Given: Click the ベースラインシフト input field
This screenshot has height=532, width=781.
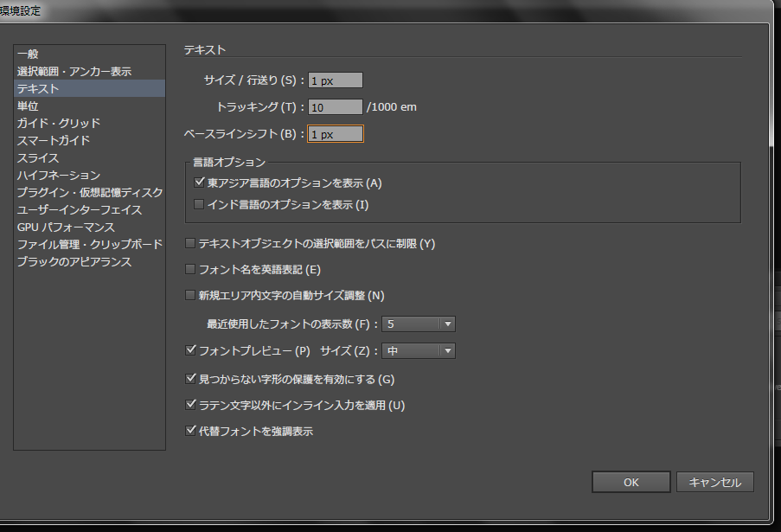Looking at the screenshot, I should pos(336,134).
